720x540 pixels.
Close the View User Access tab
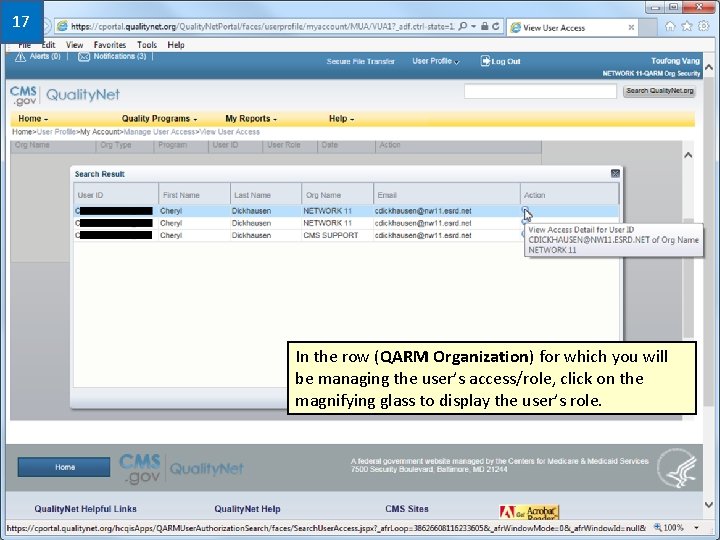click(x=631, y=28)
